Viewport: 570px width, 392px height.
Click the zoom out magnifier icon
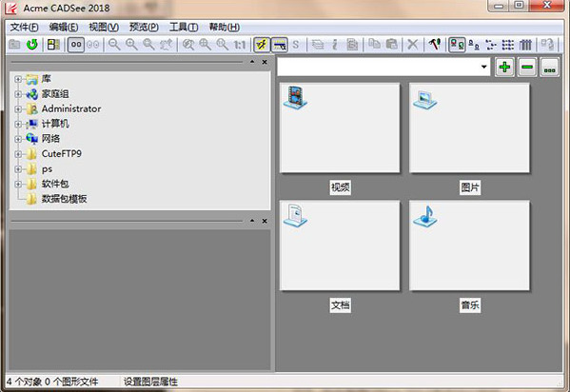(x=114, y=45)
